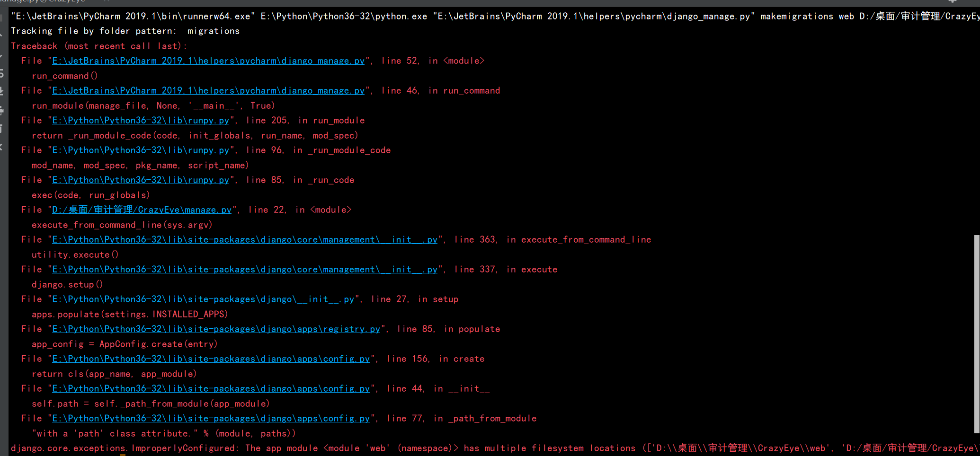Click the 'django.setup()' line
This screenshot has width=980, height=456.
pos(67,285)
